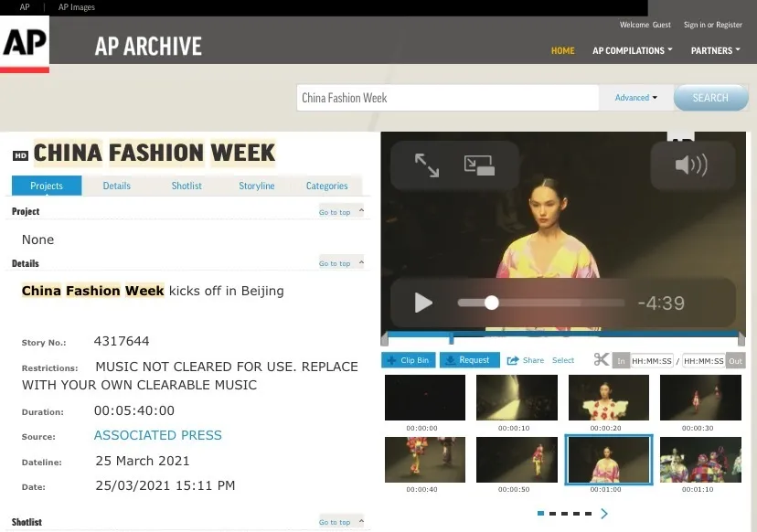The image size is (757, 532).
Task: Select the 00:01:10 thumbnail
Action: tap(700, 460)
